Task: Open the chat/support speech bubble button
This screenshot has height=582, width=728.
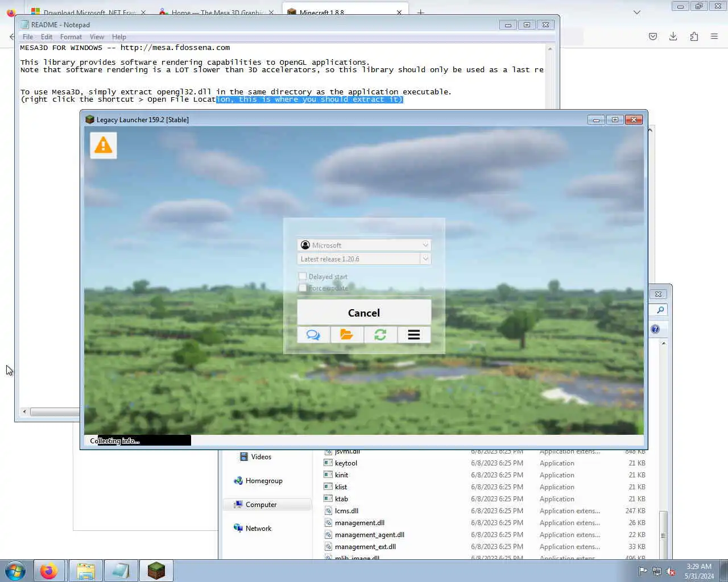Action: click(x=313, y=335)
